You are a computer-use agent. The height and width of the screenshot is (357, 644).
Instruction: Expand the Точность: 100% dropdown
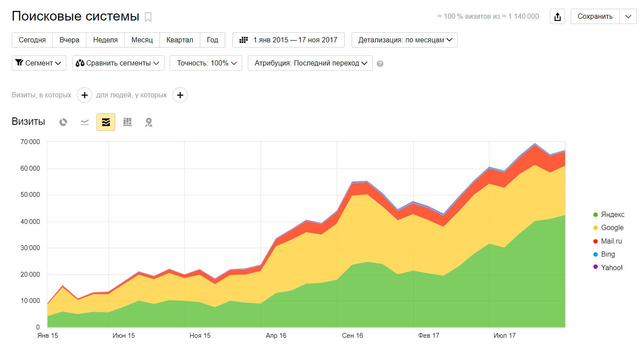pyautogui.click(x=206, y=63)
